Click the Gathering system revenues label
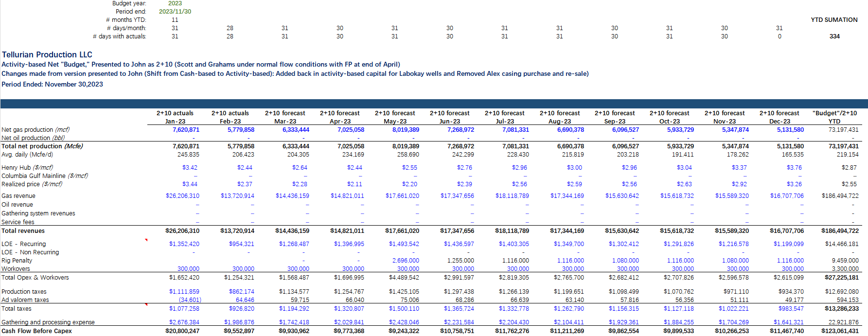The image size is (868, 336). point(38,213)
